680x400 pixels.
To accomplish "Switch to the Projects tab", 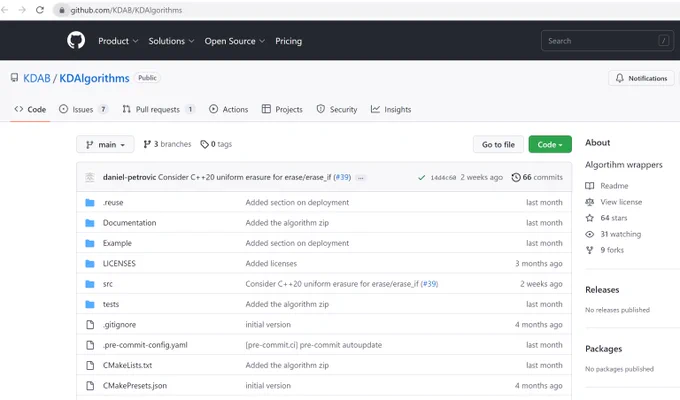I will (x=282, y=109).
